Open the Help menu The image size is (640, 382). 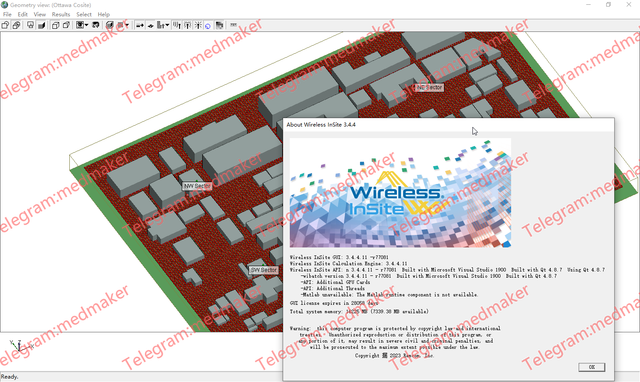tap(103, 14)
